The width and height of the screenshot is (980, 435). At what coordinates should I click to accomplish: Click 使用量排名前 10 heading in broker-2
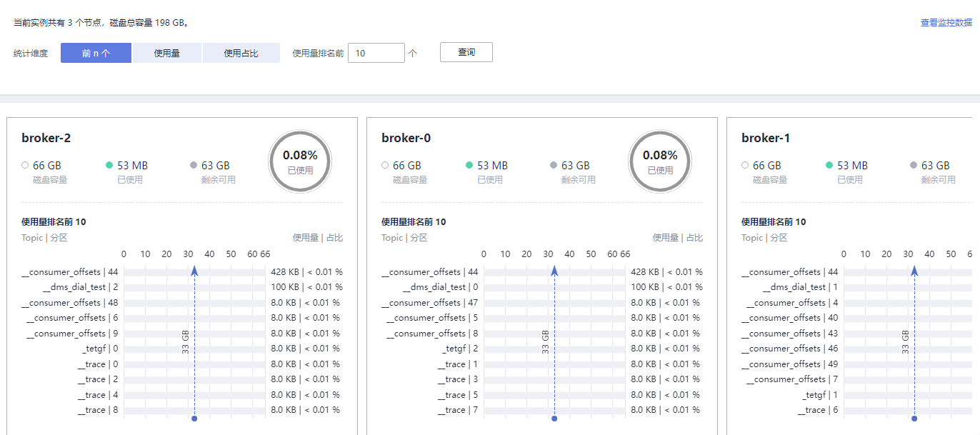[x=54, y=222]
